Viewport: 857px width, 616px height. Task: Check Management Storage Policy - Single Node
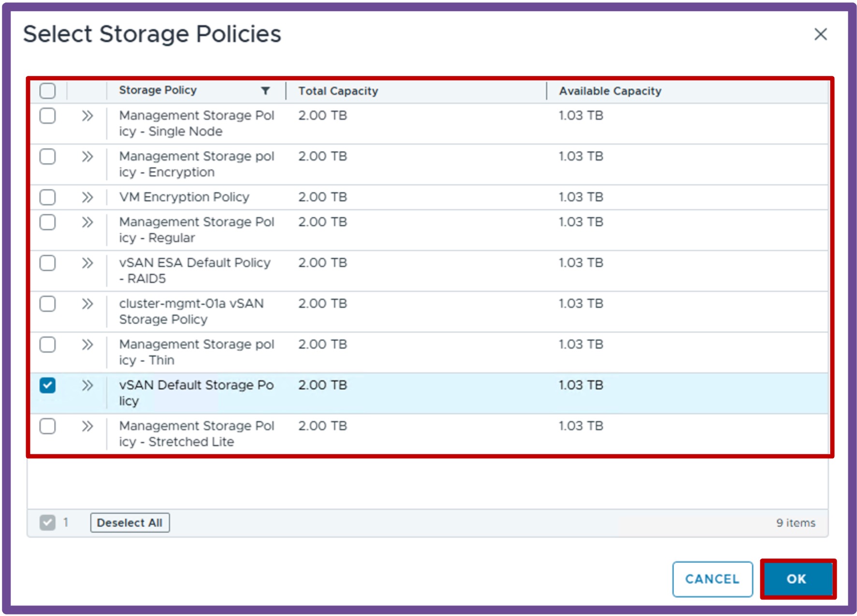pos(47,116)
